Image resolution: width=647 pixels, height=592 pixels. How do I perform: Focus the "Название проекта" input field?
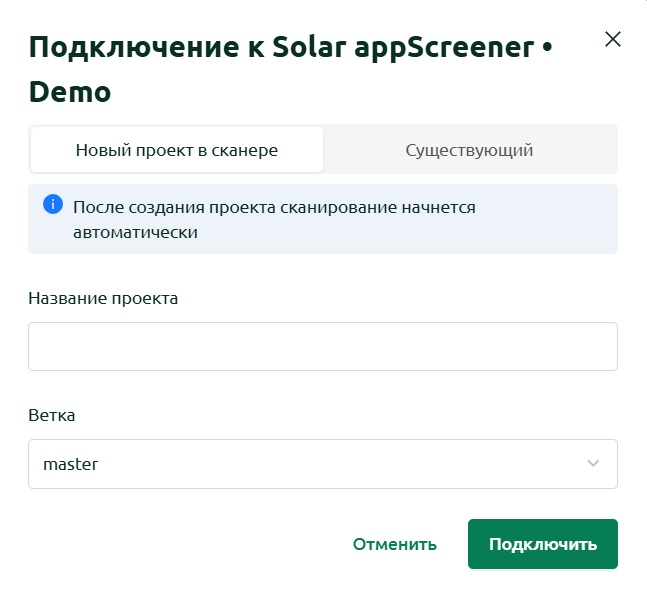click(323, 347)
